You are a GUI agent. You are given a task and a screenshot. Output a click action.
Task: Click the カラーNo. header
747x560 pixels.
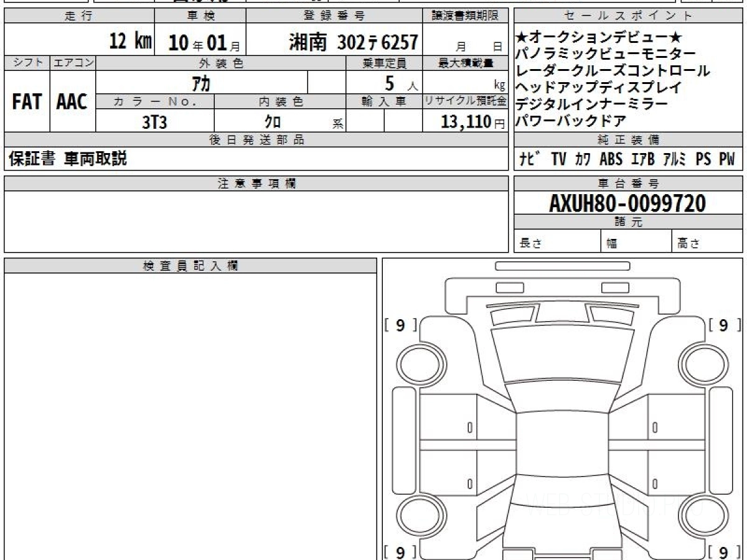155,101
